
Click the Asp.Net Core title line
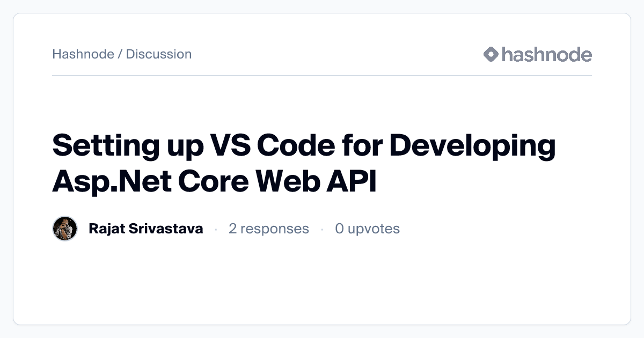click(x=150, y=180)
